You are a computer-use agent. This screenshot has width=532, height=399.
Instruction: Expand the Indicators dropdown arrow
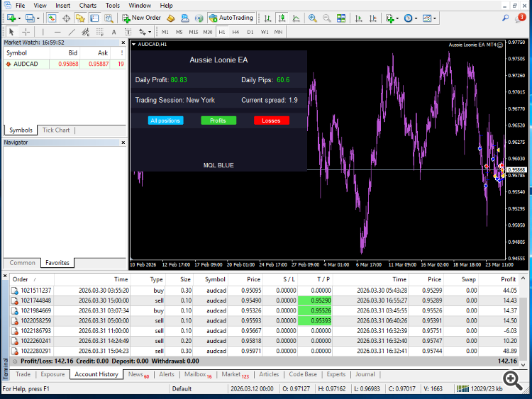point(397,18)
